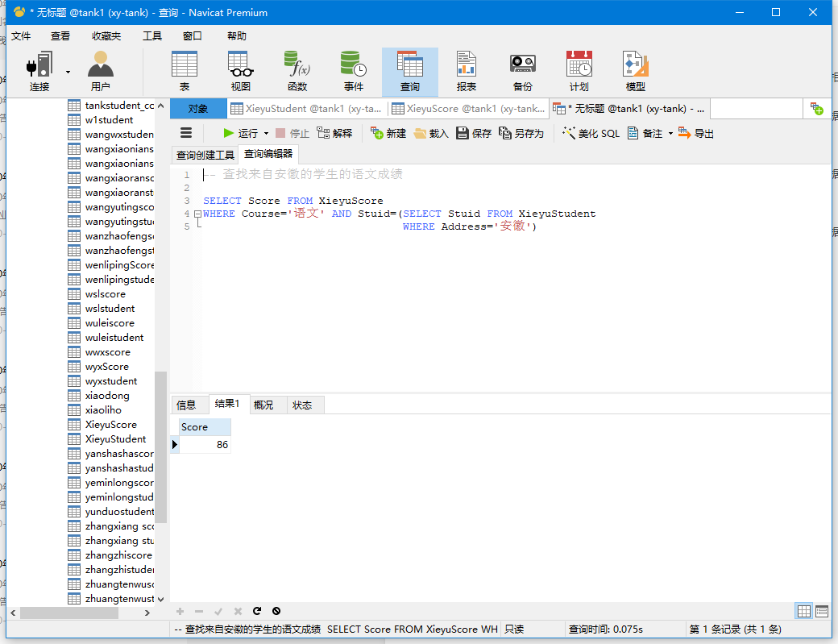Click 解释 to explain query

tap(334, 133)
